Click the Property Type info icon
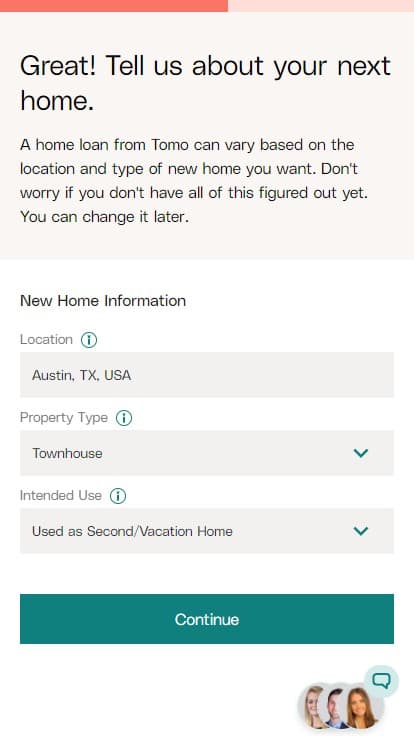Viewport: 414px width, 736px height. [x=124, y=418]
